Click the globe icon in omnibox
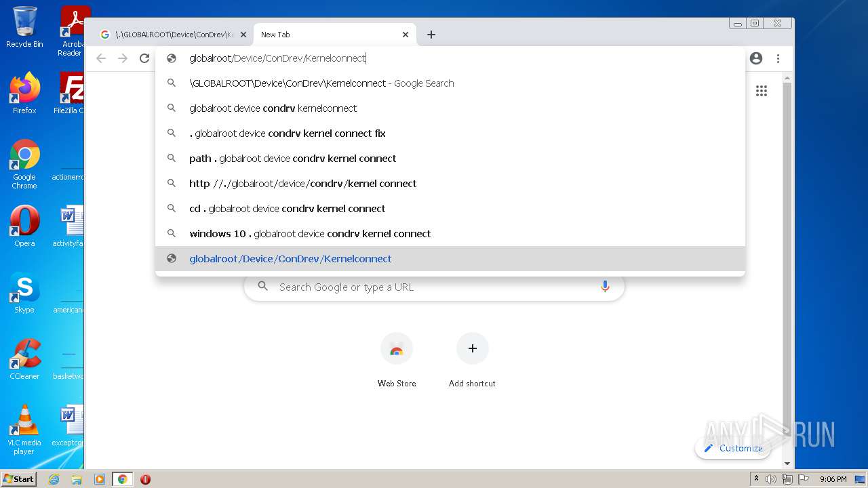Image resolution: width=868 pixels, height=488 pixels. pyautogui.click(x=172, y=58)
